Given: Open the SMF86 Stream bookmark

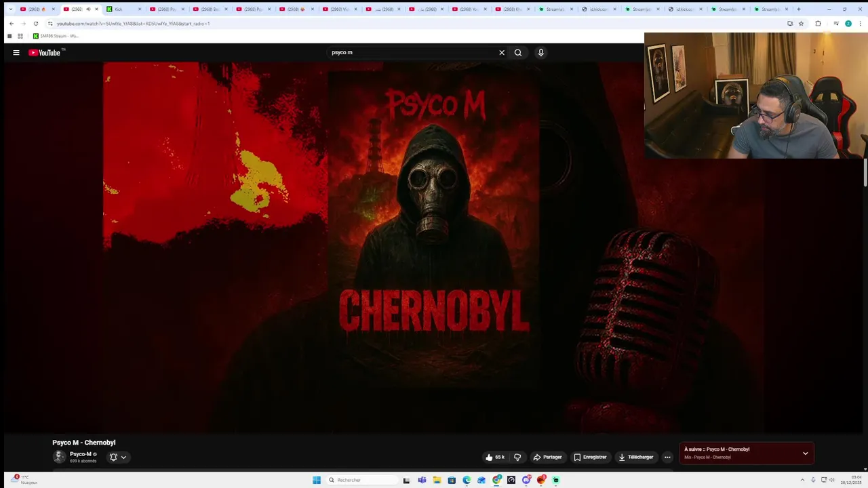Looking at the screenshot, I should click(x=56, y=36).
